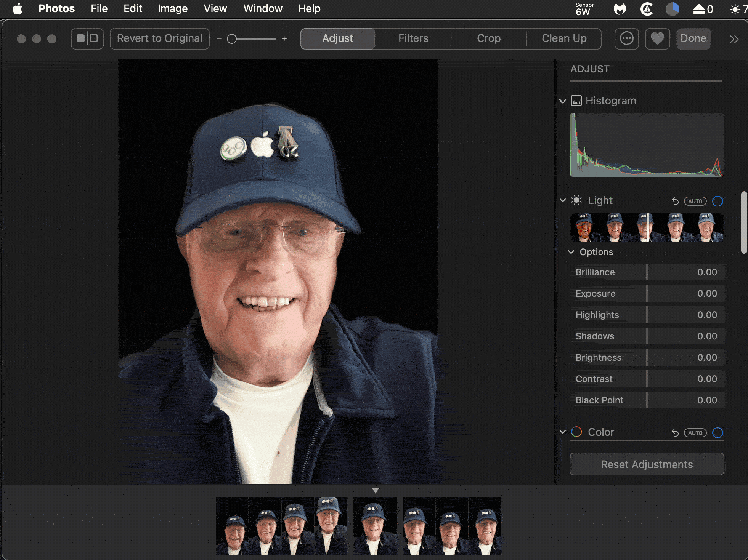The width and height of the screenshot is (748, 560).
Task: Click the heart Favorite icon
Action: point(657,38)
